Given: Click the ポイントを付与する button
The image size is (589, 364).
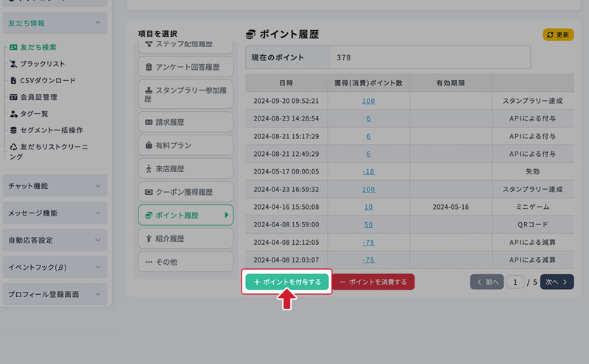Looking at the screenshot, I should 287,282.
